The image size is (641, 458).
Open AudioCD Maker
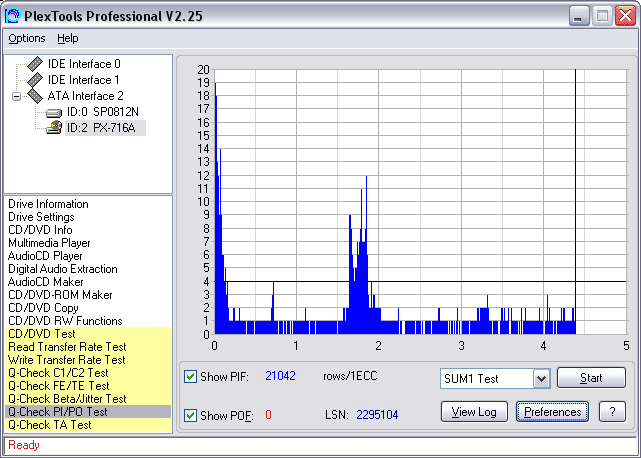(45, 282)
